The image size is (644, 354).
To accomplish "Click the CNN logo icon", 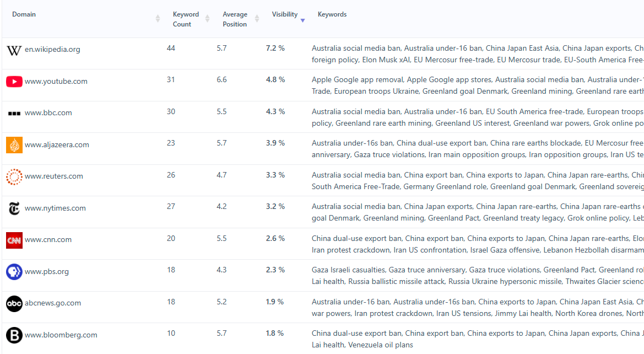I will (14, 239).
